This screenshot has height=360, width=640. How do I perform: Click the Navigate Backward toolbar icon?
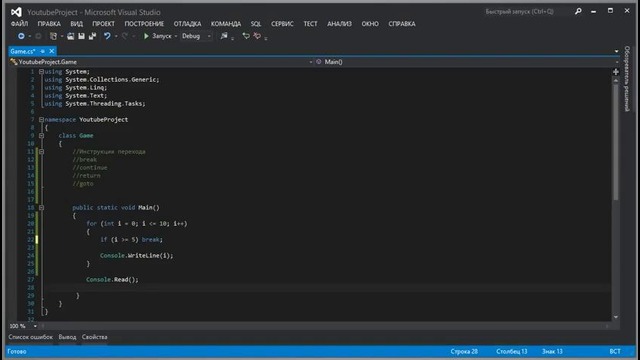point(21,36)
